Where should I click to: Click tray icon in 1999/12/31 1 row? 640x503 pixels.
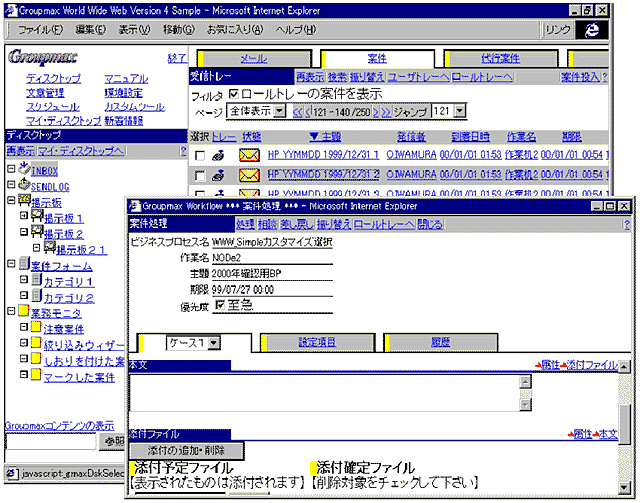(x=218, y=156)
